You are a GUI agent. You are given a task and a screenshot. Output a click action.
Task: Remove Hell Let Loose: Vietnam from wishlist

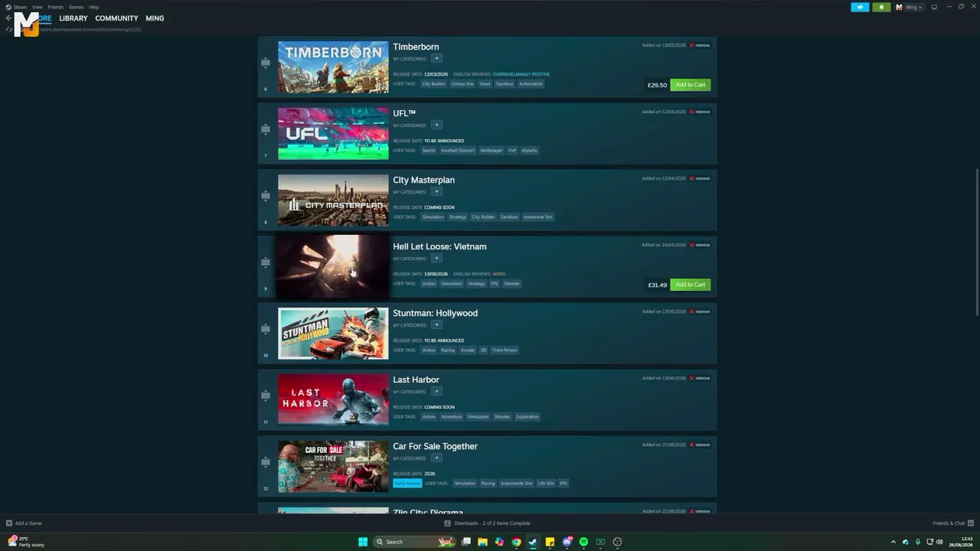[700, 245]
